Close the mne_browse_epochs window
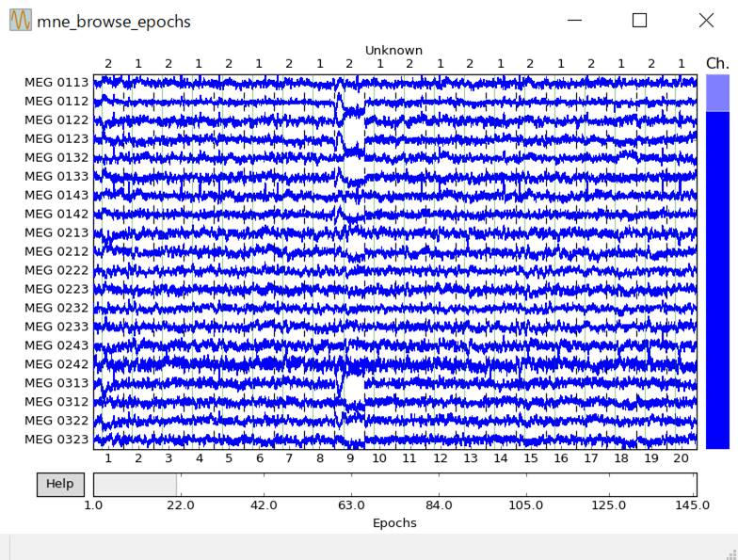The image size is (738, 560). click(x=706, y=21)
